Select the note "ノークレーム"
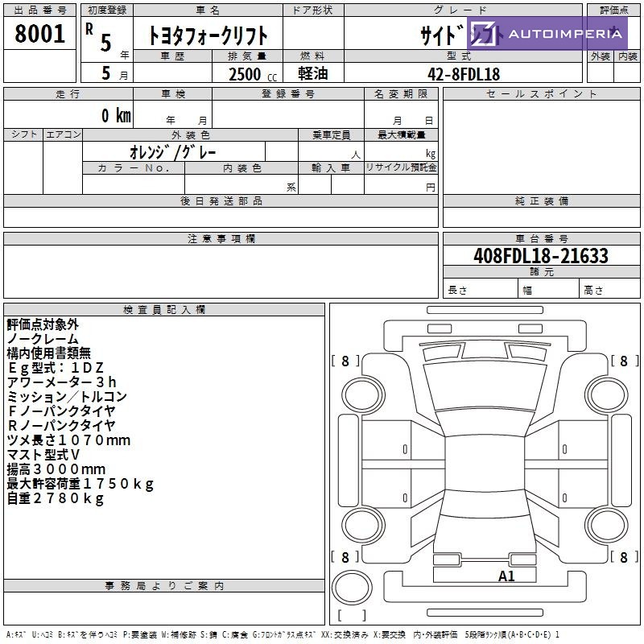This screenshot has width=644, height=644. [x=43, y=339]
